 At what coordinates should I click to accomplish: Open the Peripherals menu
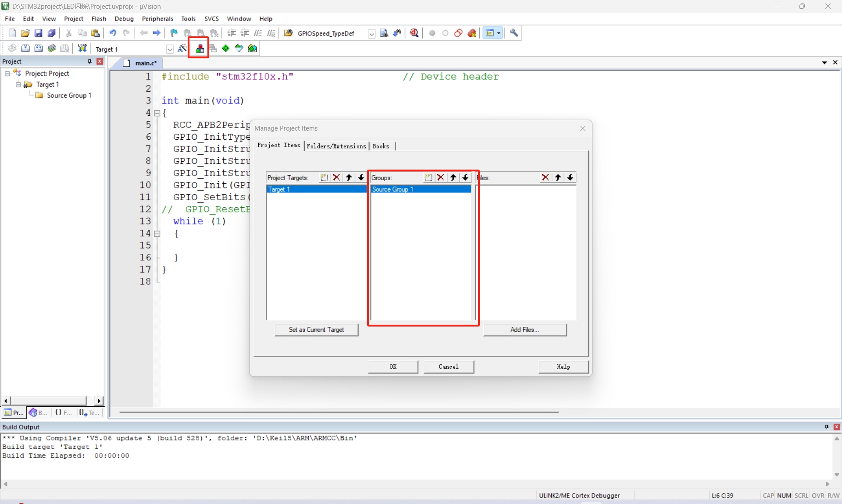click(x=157, y=19)
